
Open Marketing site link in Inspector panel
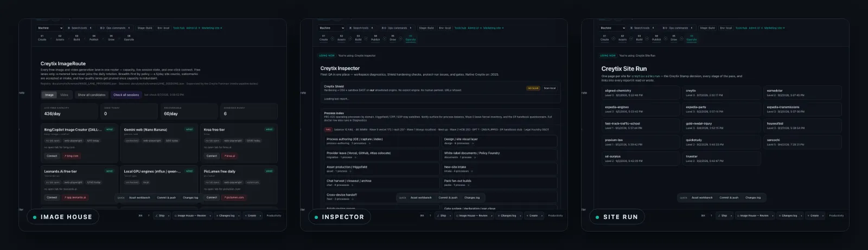click(x=493, y=28)
